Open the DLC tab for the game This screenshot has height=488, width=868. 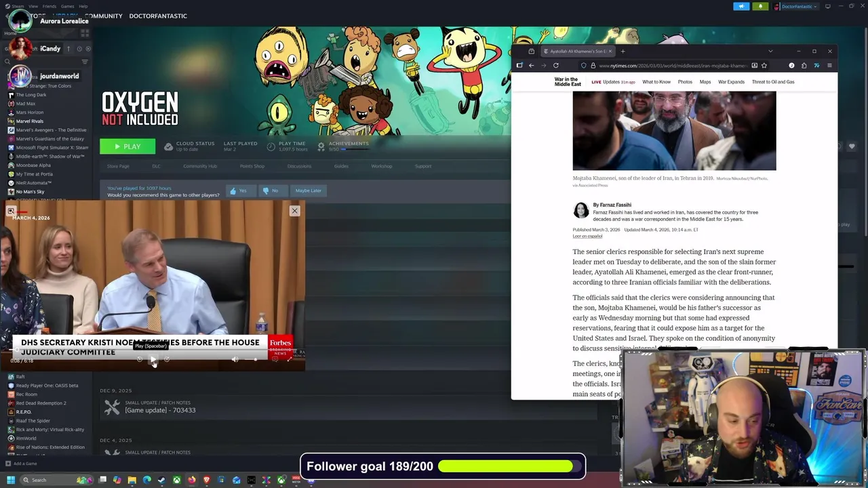(156, 166)
